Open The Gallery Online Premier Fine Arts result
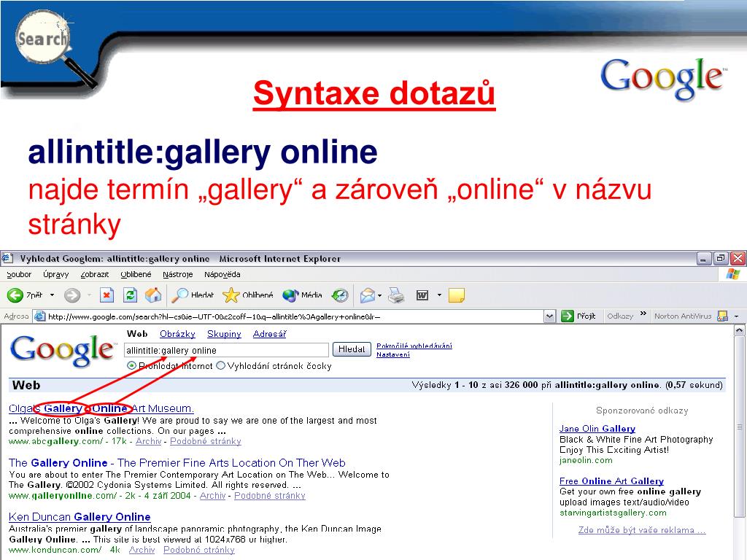 [177, 463]
